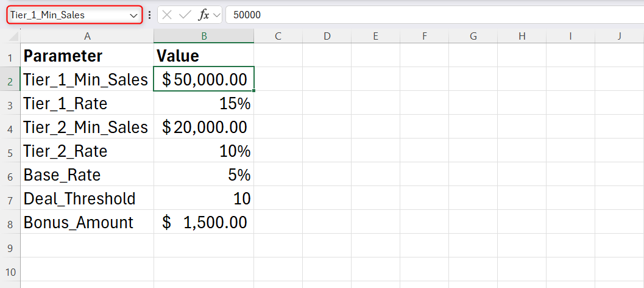Select the $20,000.00 cell

[x=203, y=127]
